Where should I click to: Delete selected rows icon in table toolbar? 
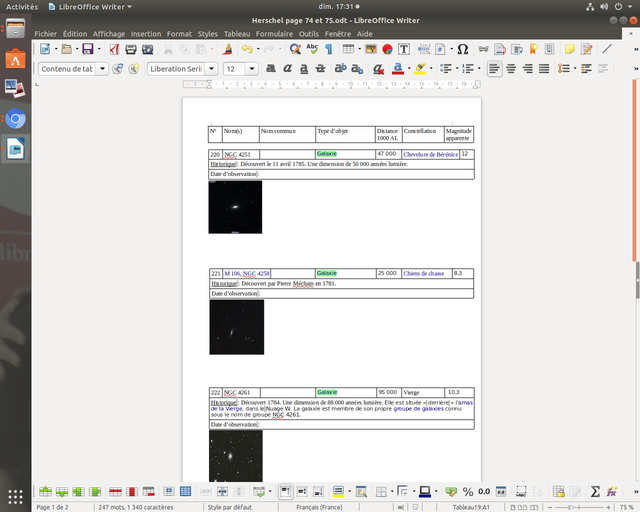(x=116, y=492)
